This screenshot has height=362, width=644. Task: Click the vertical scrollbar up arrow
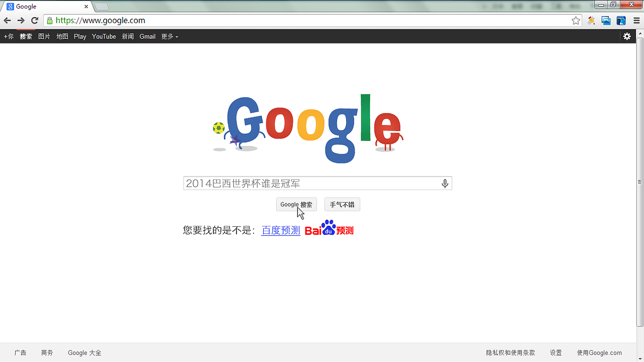[x=640, y=33]
